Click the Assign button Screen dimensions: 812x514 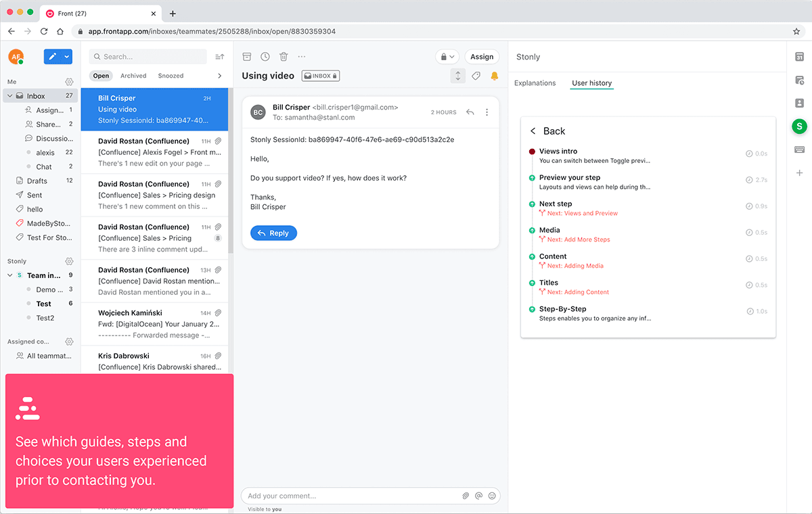click(x=482, y=57)
